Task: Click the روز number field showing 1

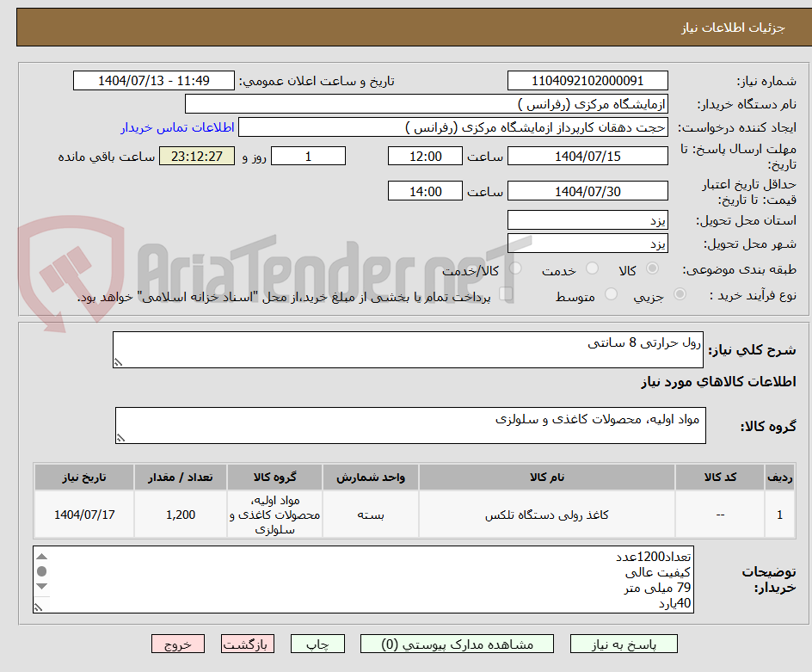Action: [x=308, y=156]
